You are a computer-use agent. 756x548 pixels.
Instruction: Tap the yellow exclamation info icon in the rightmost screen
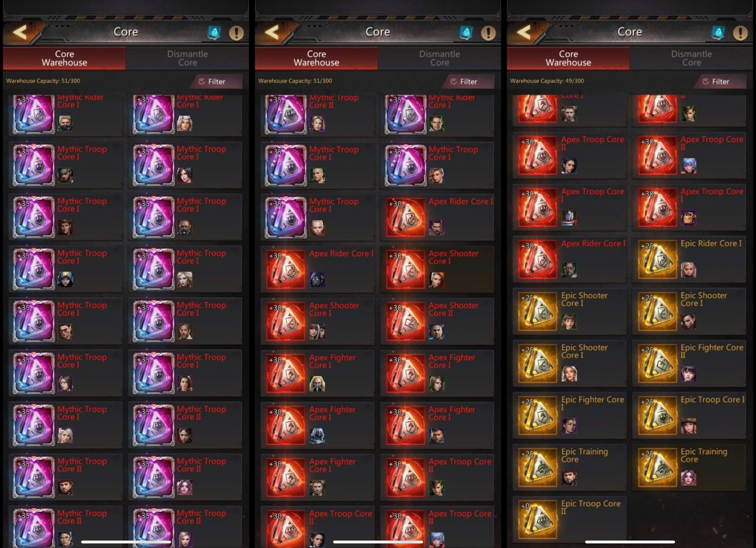pos(740,33)
